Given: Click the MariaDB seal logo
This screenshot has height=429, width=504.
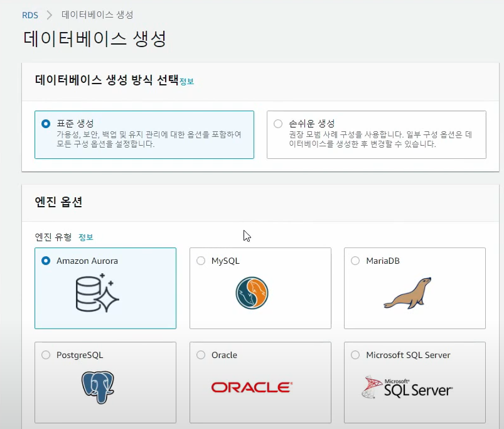Looking at the screenshot, I should [407, 293].
